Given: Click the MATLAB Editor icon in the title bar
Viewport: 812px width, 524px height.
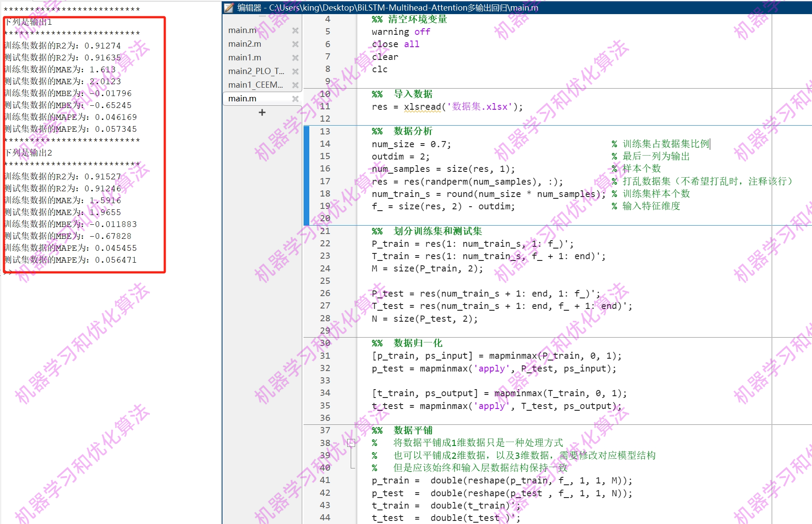Looking at the screenshot, I should [229, 7].
